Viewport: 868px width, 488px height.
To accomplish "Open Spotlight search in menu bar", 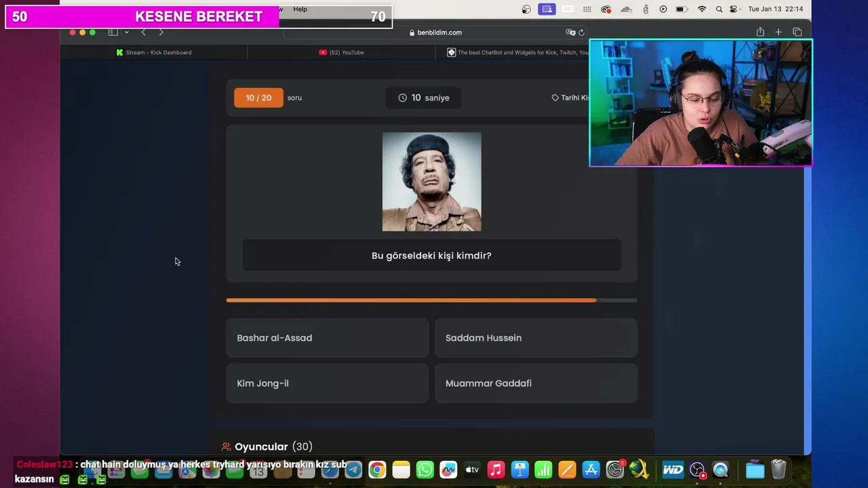I will click(x=719, y=9).
